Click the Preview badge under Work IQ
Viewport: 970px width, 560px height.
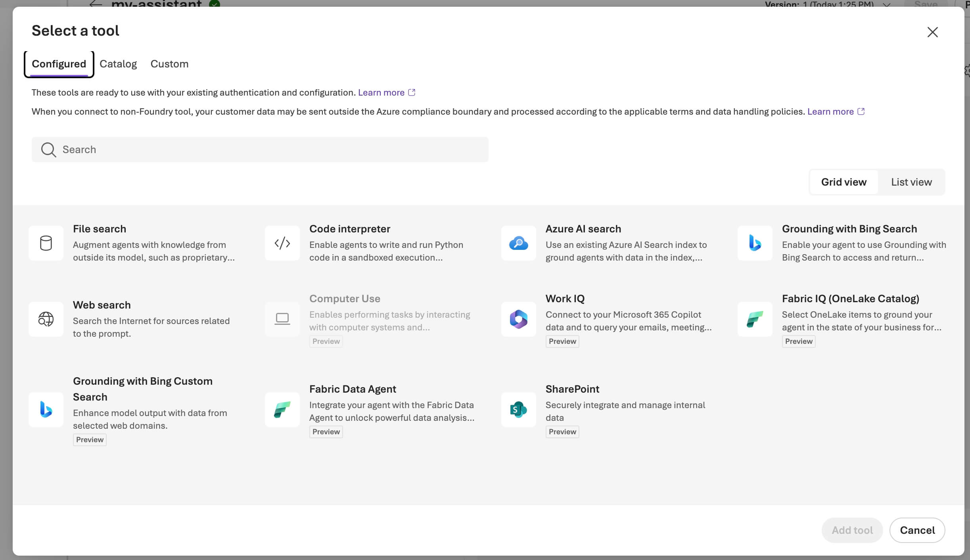562,341
